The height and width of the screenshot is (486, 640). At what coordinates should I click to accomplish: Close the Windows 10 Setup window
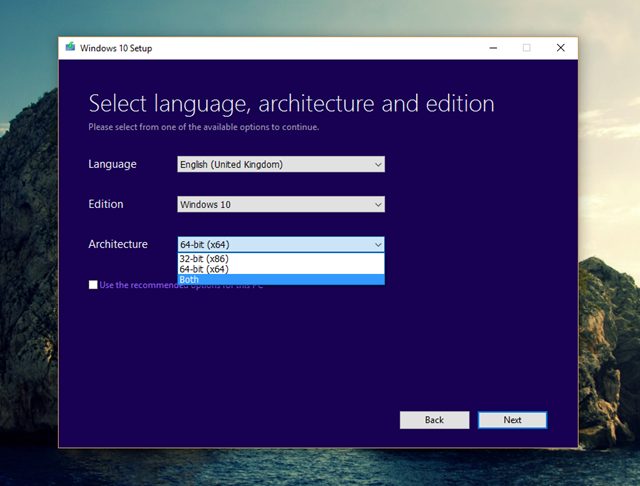coord(560,47)
